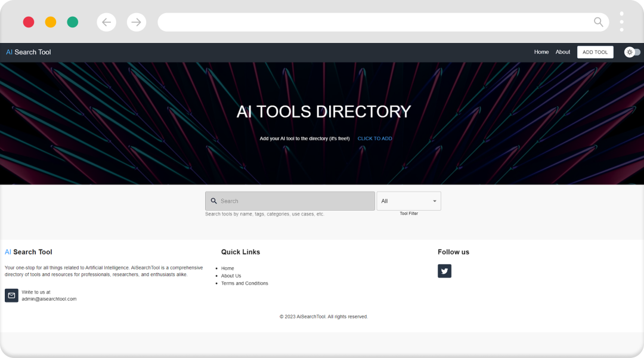Click the Quick Links heading
This screenshot has width=644, height=358.
(241, 252)
